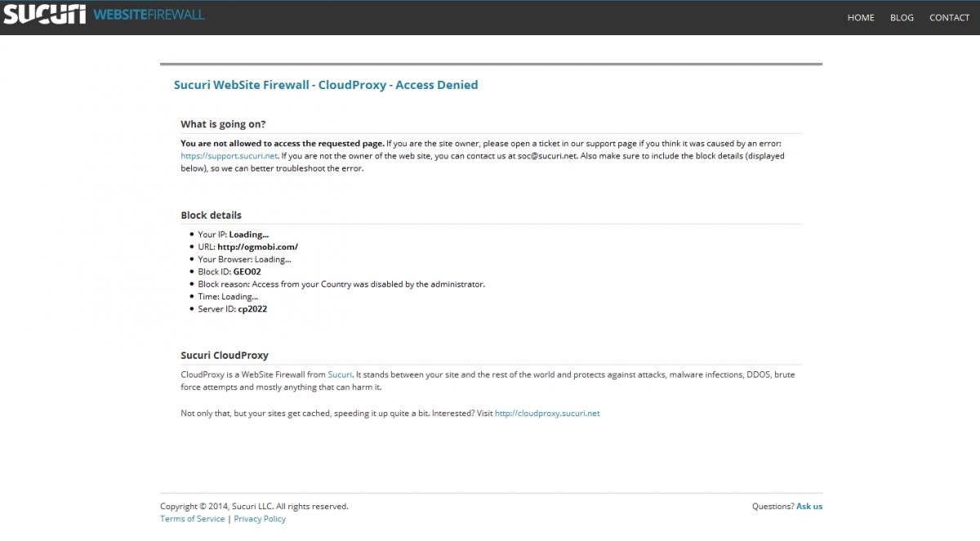Image resolution: width=980 pixels, height=541 pixels.
Task: Open the BLOG menu item
Action: click(902, 17)
